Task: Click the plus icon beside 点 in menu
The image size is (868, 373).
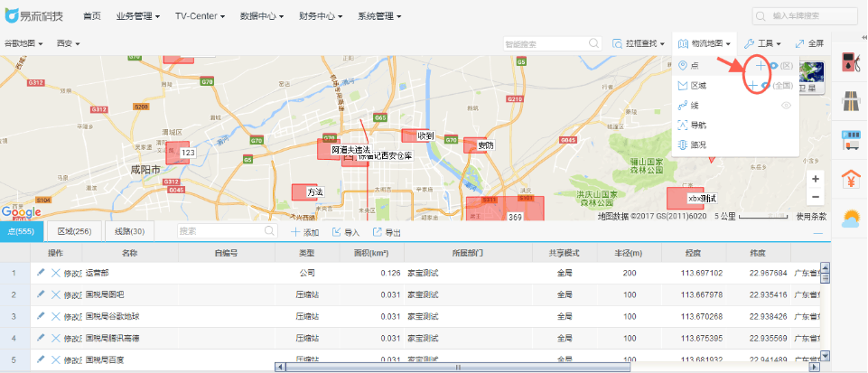Action: pyautogui.click(x=761, y=65)
